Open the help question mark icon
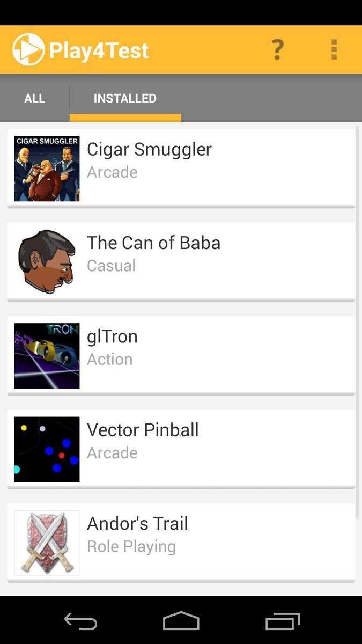 277,49
